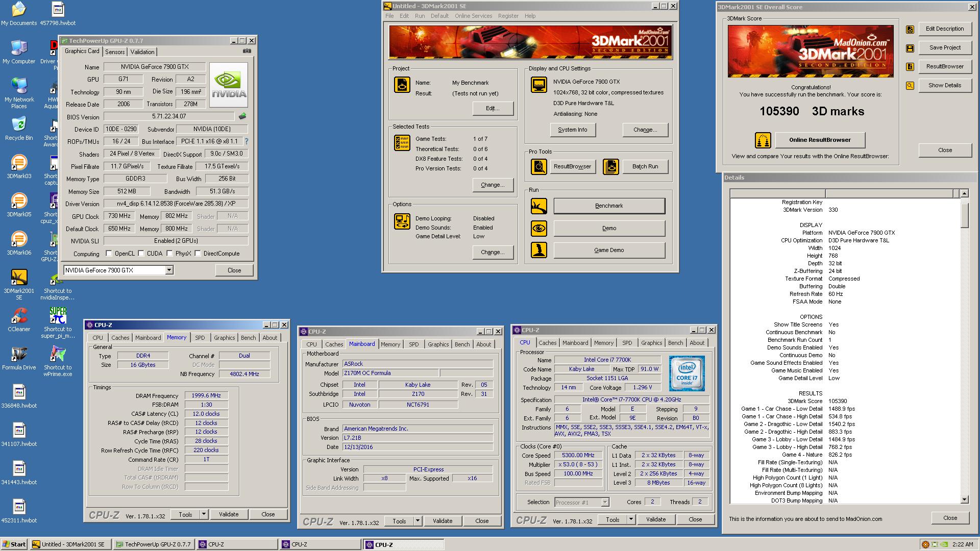Click the Online ResultBrowser button
Screen dimensions: 980x551
pos(820,140)
